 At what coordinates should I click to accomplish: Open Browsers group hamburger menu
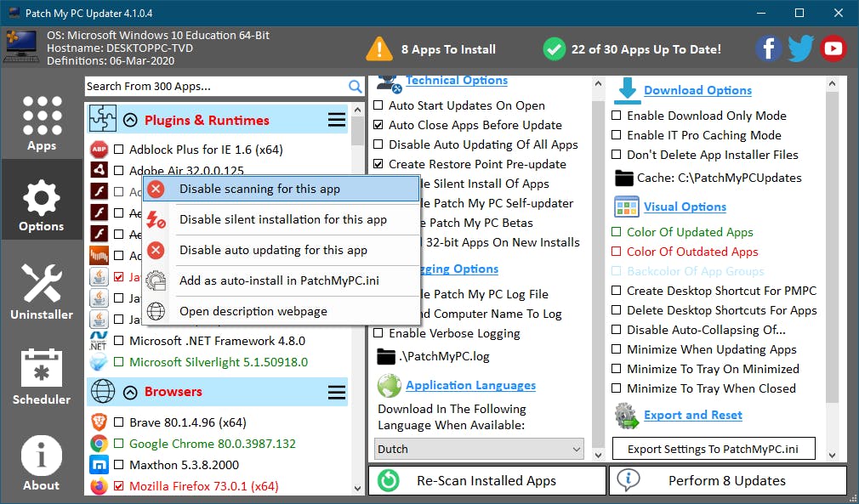(336, 392)
